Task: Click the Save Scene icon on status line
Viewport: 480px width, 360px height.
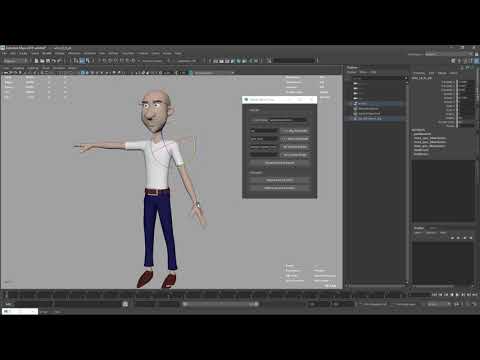Action: click(48, 61)
